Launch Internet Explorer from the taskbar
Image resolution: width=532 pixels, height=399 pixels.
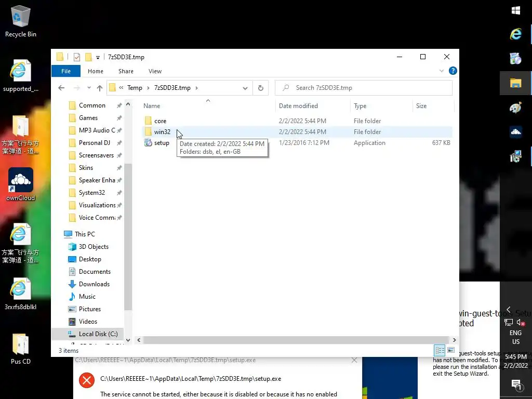pos(516,34)
